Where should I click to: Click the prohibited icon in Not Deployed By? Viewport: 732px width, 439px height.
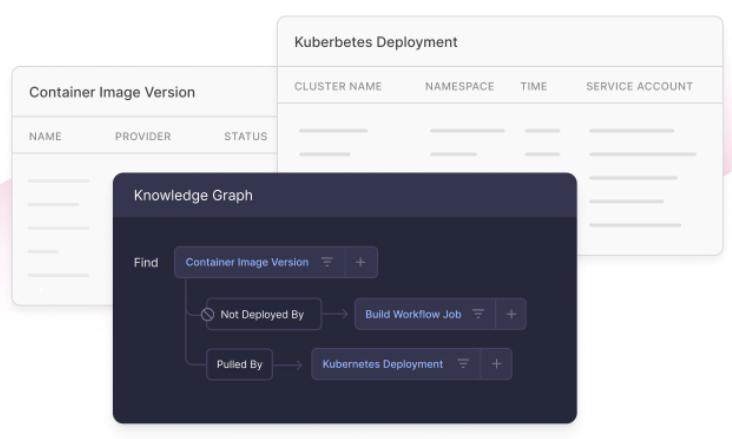click(208, 314)
